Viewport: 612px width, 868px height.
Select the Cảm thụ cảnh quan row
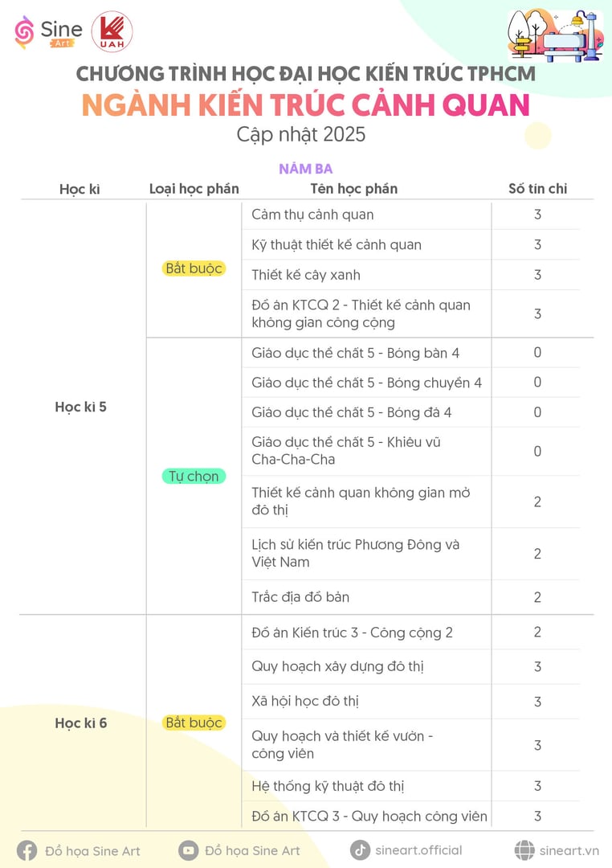[410, 215]
